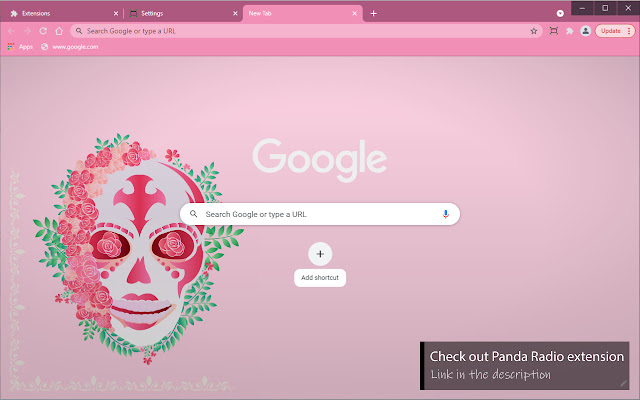Start voice search with microphone icon
The image size is (640, 400).
(445, 214)
